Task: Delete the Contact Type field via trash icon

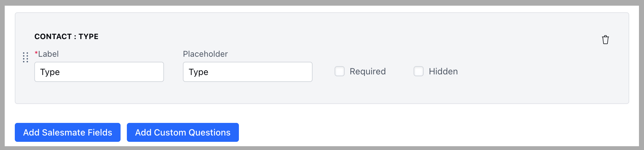Action: [605, 40]
